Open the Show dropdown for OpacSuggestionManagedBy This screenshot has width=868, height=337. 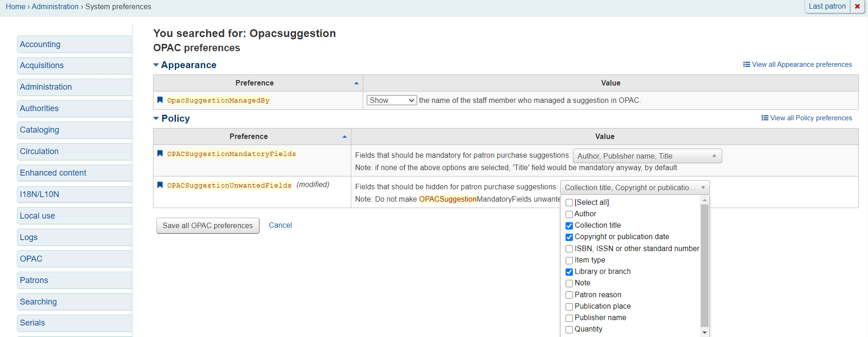tap(392, 100)
